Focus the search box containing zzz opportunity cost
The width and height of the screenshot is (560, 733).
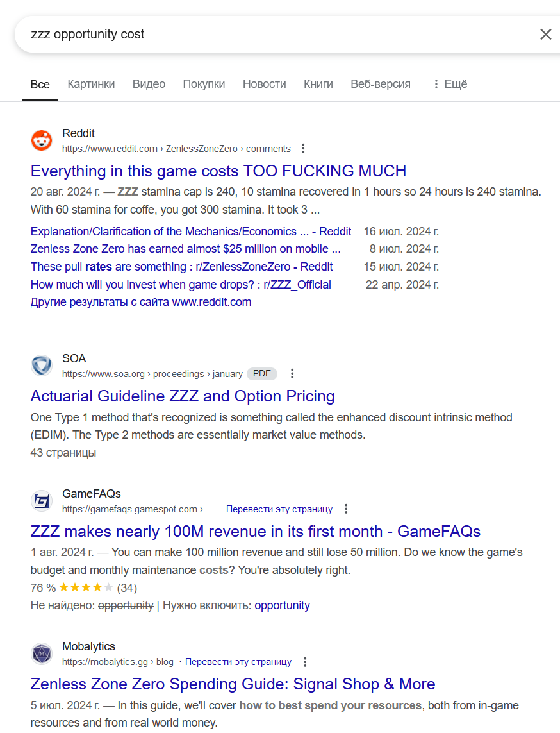[x=276, y=34]
